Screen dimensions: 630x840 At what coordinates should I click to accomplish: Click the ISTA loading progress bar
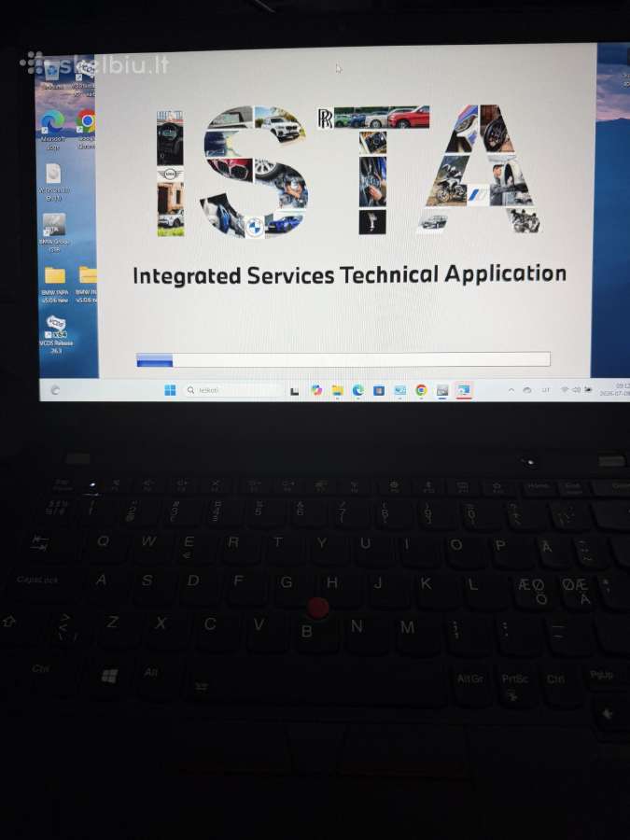[343, 359]
